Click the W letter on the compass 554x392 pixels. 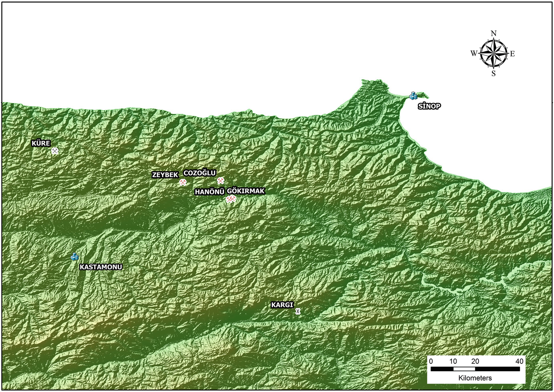click(474, 53)
